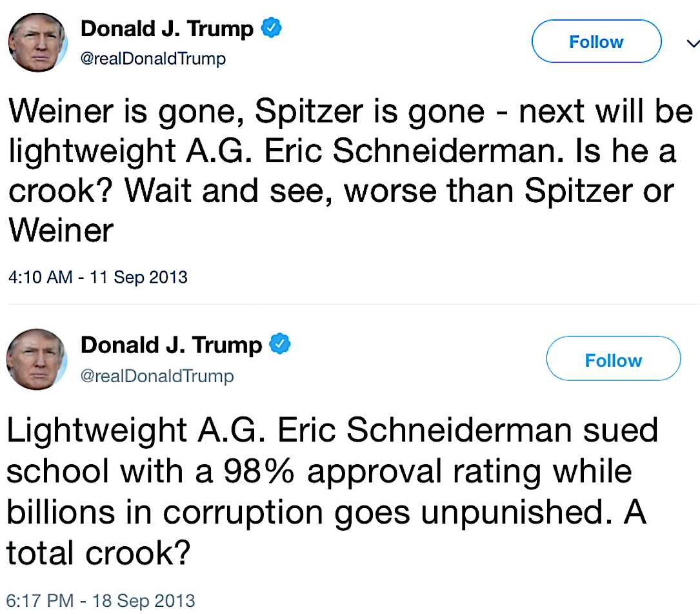Viewport: 700px width, 614px height.
Task: Open the 6:17 PM - 18 Sep 2013 timestamp
Action: pos(101,599)
